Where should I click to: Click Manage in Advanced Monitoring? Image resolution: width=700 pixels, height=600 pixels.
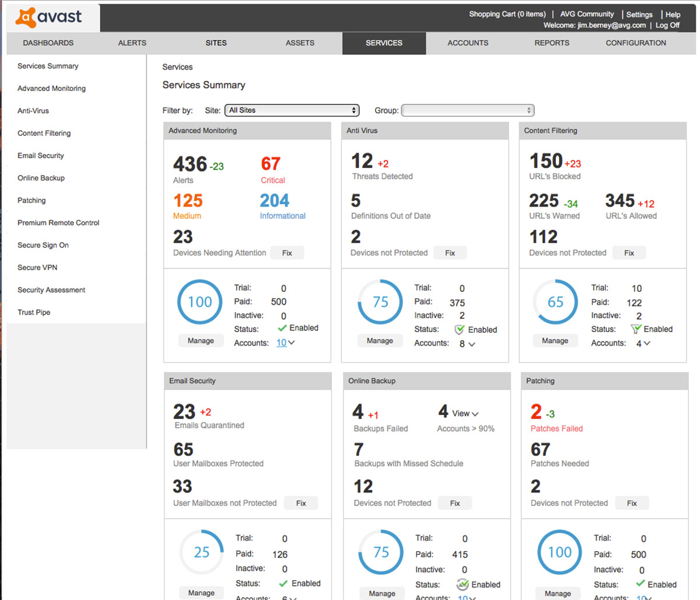pos(201,341)
